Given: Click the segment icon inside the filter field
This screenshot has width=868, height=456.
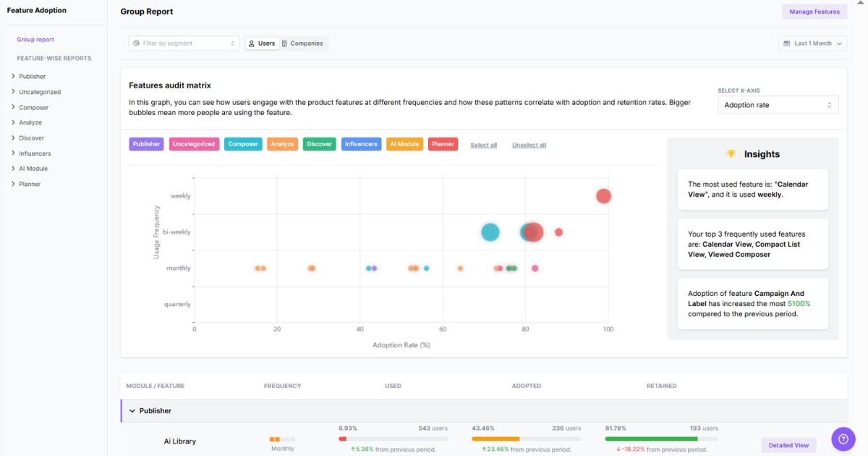Looking at the screenshot, I should [135, 43].
